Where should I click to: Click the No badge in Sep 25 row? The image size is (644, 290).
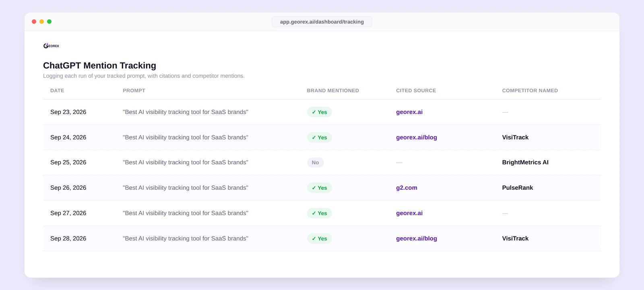point(316,163)
